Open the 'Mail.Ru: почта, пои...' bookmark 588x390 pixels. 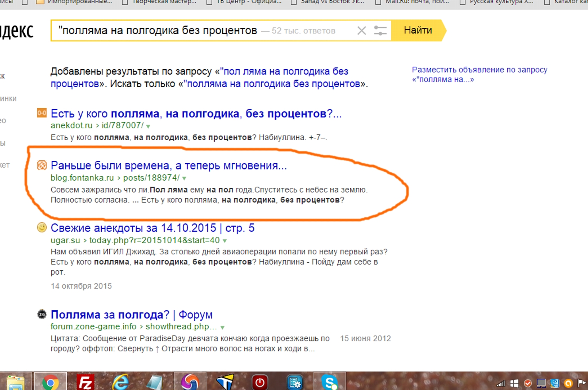pyautogui.click(x=412, y=2)
